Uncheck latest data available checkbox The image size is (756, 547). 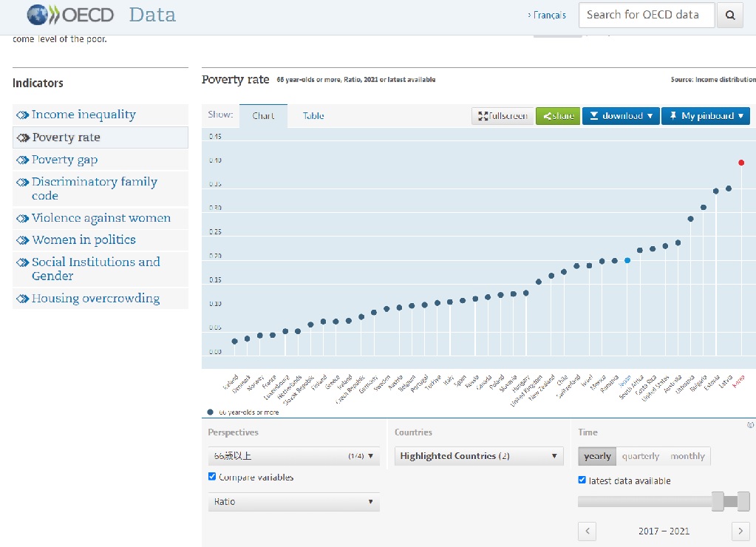(x=582, y=480)
